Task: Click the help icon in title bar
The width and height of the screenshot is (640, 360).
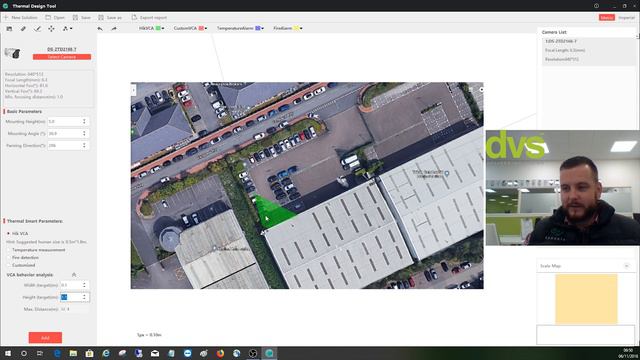Action: tap(596, 6)
